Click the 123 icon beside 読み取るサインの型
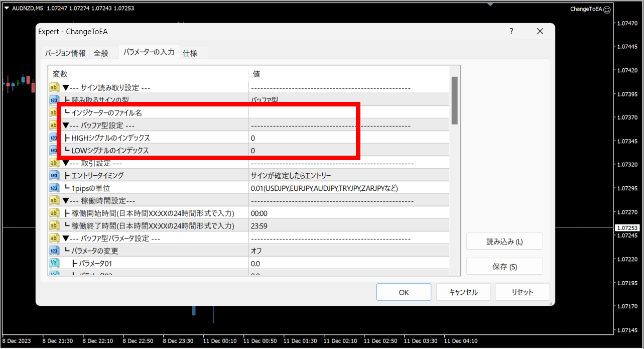Viewport: 644px width, 349px height. point(54,100)
